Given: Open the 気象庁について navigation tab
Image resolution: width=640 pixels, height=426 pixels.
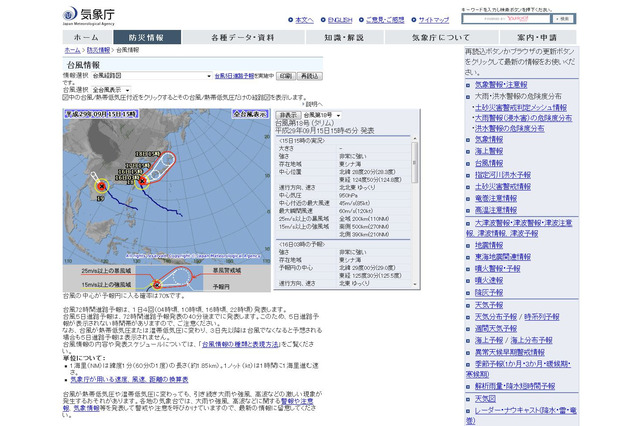Looking at the screenshot, I should tap(441, 37).
